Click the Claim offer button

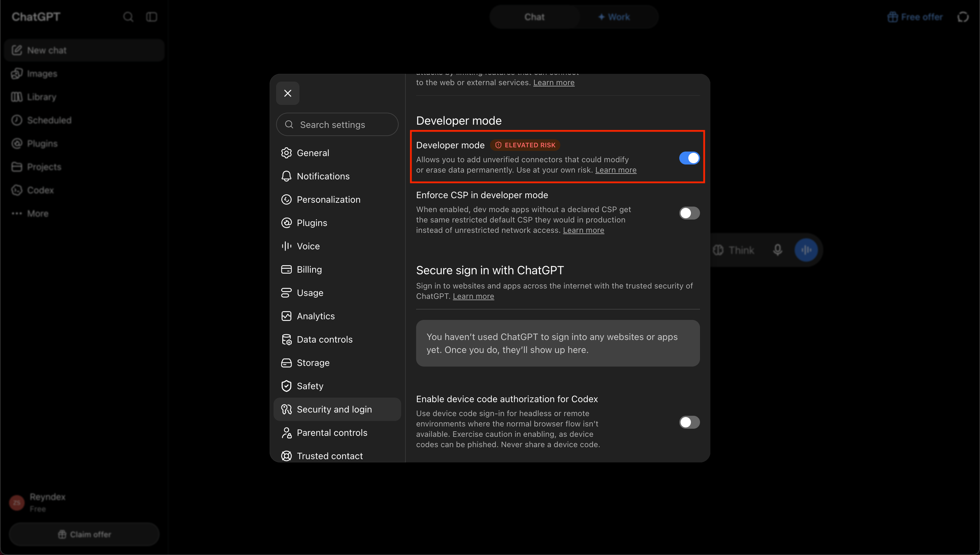pos(84,534)
